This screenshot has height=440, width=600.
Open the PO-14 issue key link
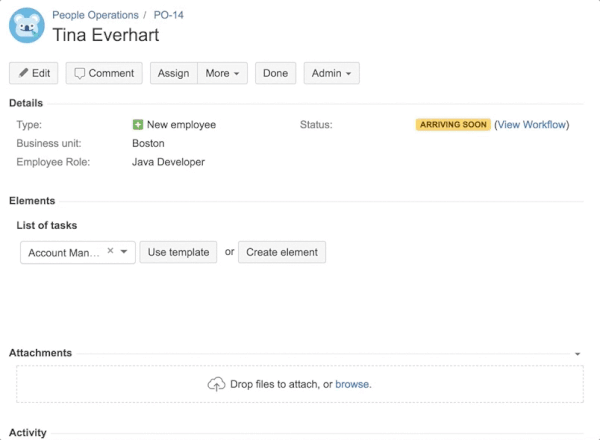[x=171, y=15]
